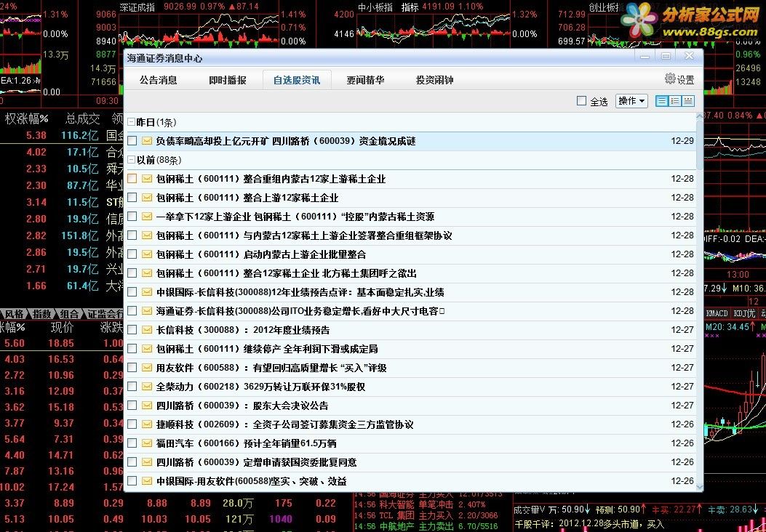Image resolution: width=766 pixels, height=532 pixels.
Task: Collapse the 昨日 (1条) group
Action: (x=131, y=121)
